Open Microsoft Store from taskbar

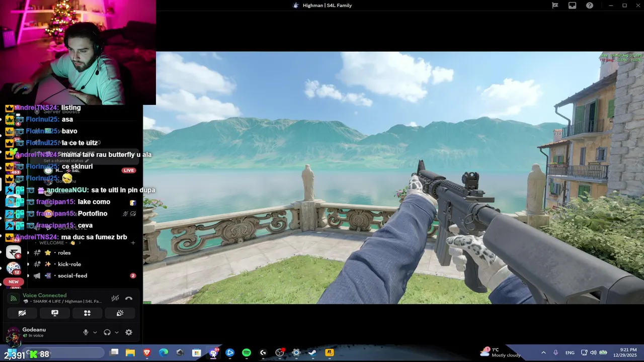[x=197, y=353]
